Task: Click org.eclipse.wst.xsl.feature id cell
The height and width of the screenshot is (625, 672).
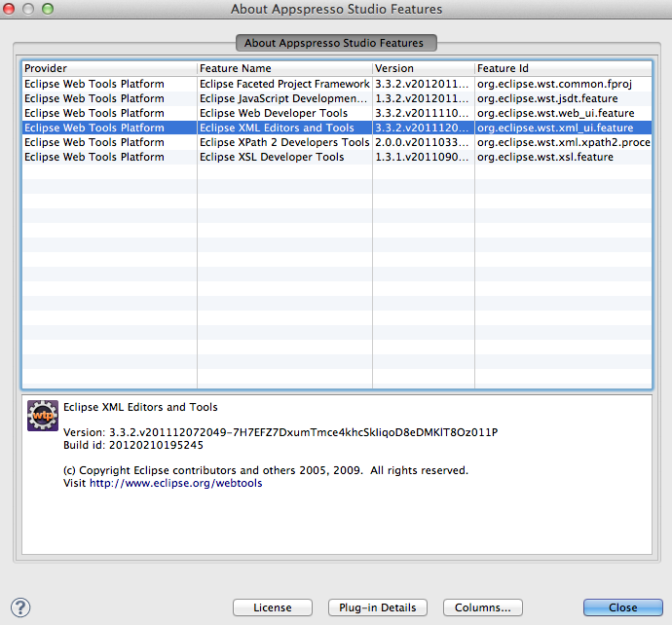Action: pyautogui.click(x=563, y=157)
